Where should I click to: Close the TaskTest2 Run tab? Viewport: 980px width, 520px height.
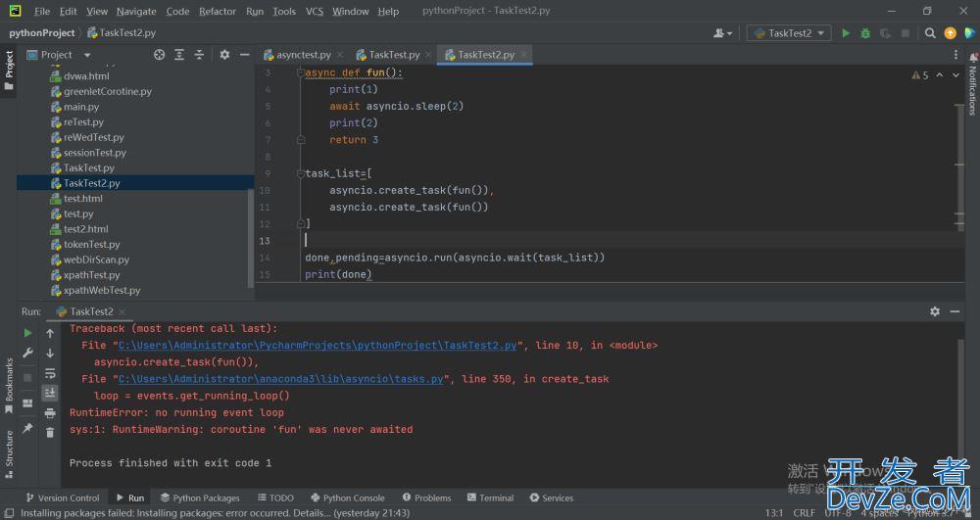(122, 311)
